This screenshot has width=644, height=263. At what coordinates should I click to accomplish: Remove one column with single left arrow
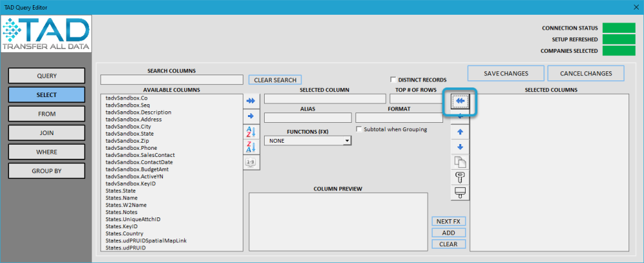point(460,116)
